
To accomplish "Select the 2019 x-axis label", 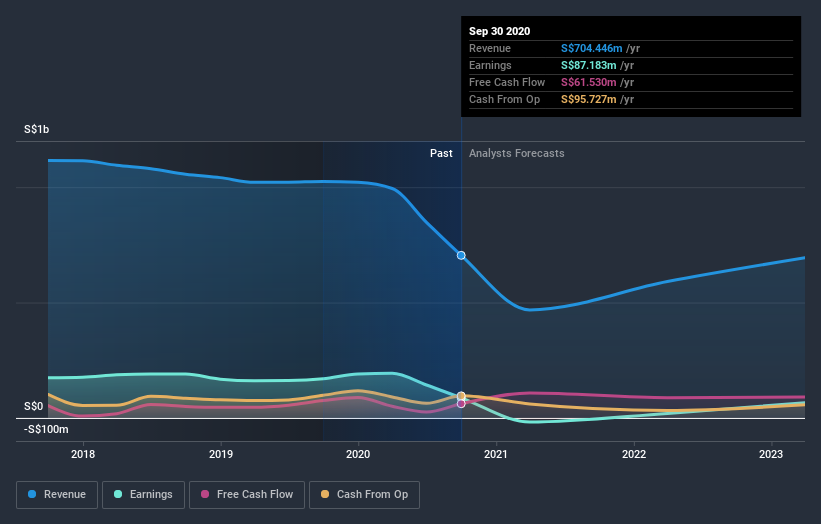I will [221, 454].
